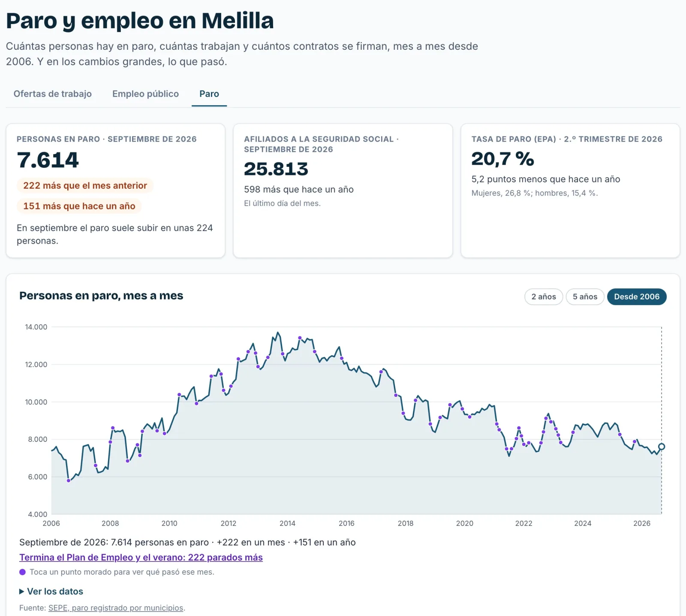This screenshot has height=616, width=686.
Task: Click the sentence En septiembre el paro suele subir
Action: (x=115, y=234)
